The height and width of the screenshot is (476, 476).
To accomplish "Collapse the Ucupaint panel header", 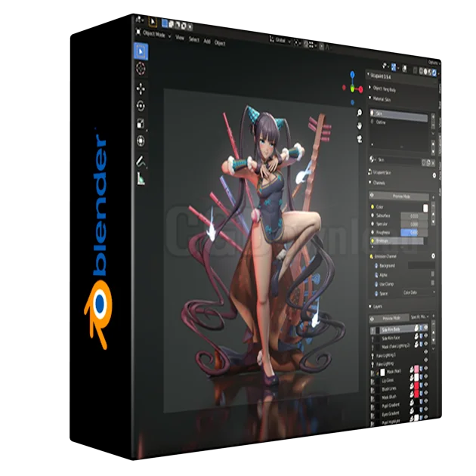I will (x=380, y=76).
